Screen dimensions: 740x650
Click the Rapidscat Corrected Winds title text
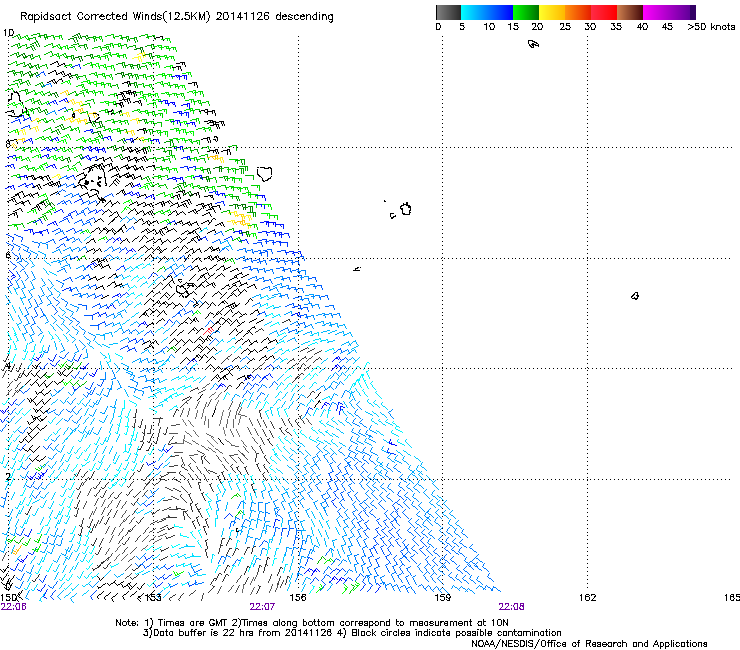pyautogui.click(x=177, y=17)
